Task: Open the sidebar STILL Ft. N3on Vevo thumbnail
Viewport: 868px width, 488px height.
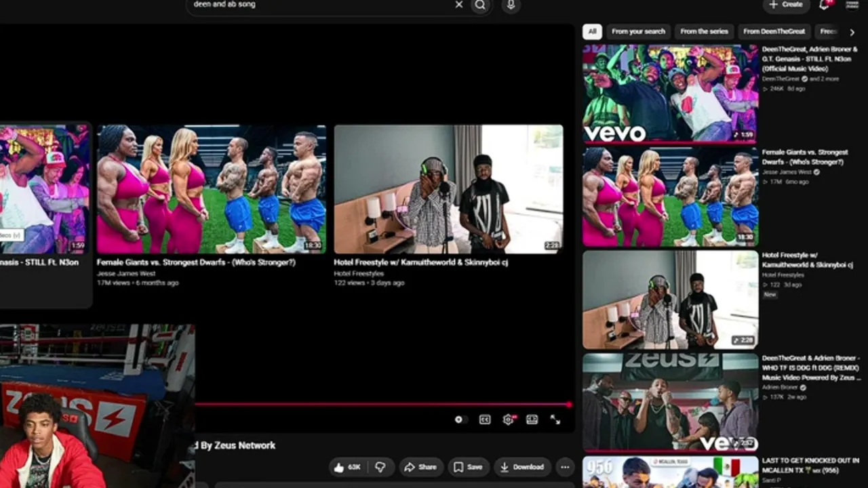Action: click(x=671, y=94)
